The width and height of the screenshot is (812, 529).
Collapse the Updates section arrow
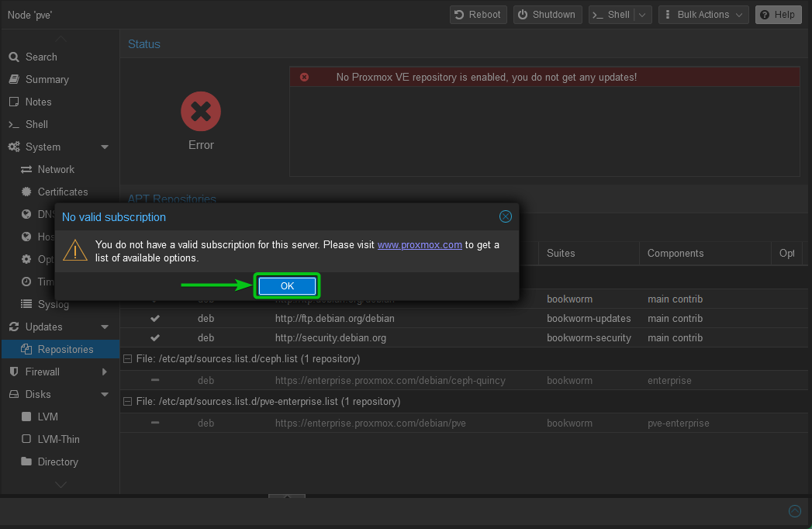pyautogui.click(x=105, y=327)
